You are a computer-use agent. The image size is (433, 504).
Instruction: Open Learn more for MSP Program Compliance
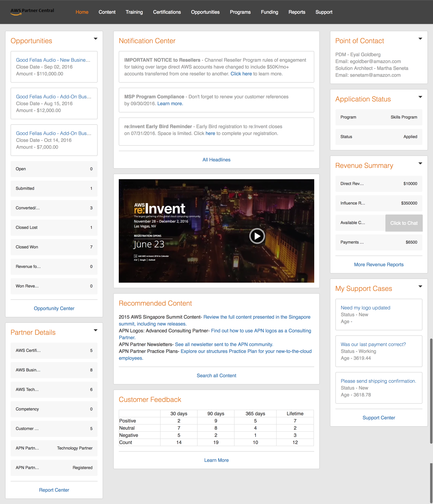tap(170, 104)
